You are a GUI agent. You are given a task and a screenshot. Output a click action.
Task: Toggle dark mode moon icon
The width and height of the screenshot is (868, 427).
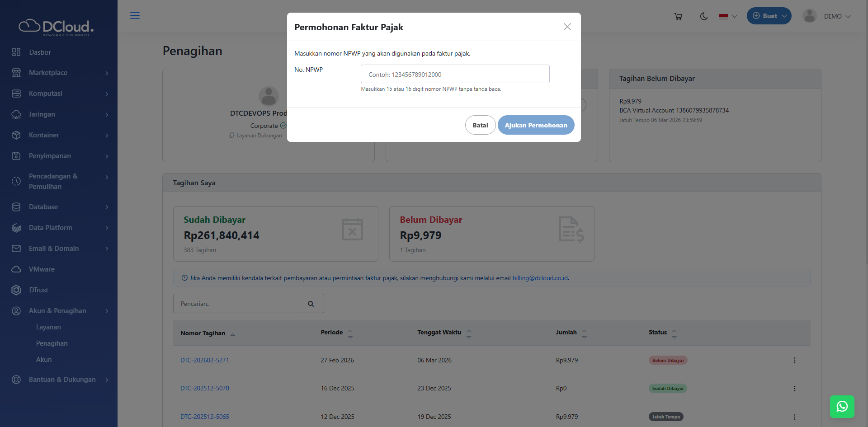704,16
